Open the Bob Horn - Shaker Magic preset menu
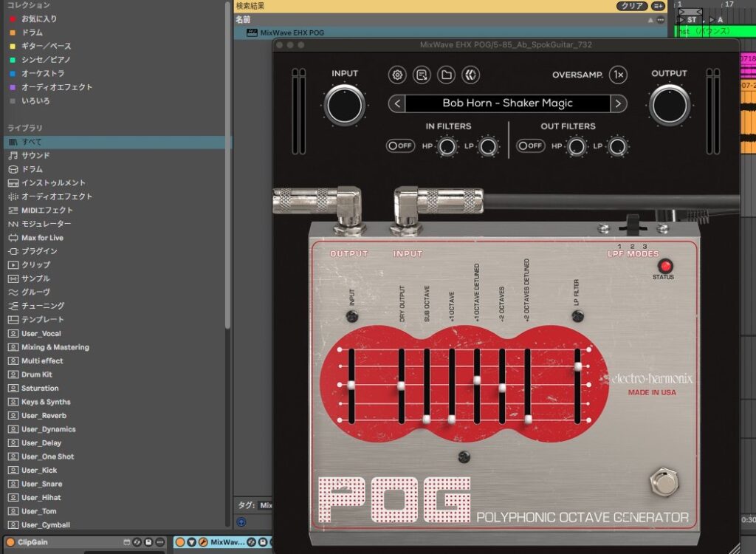This screenshot has width=756, height=554. point(507,103)
